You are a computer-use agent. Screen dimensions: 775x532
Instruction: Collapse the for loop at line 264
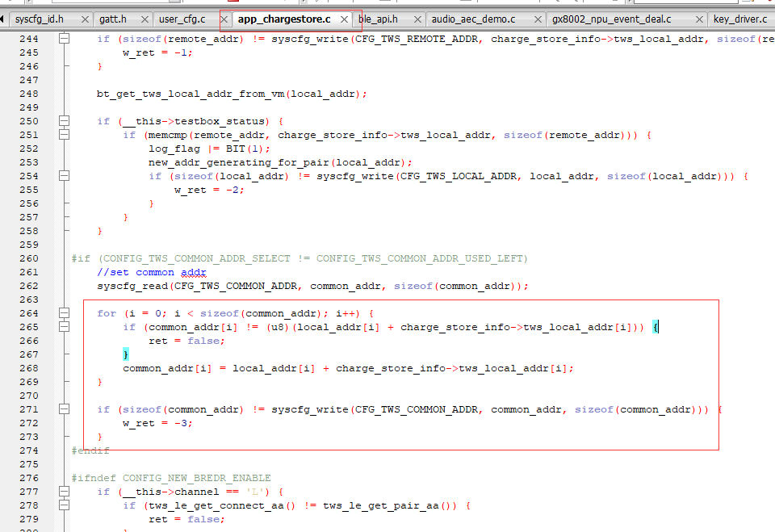65,313
